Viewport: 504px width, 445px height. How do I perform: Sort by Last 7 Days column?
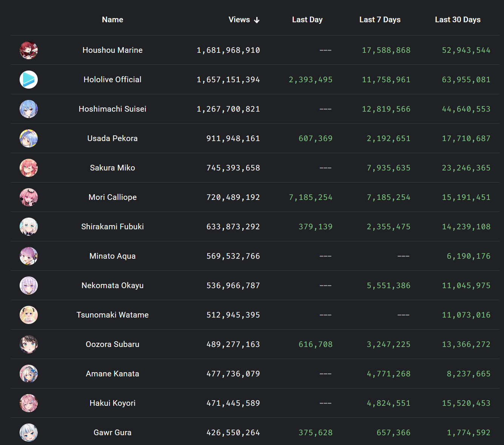tap(380, 20)
